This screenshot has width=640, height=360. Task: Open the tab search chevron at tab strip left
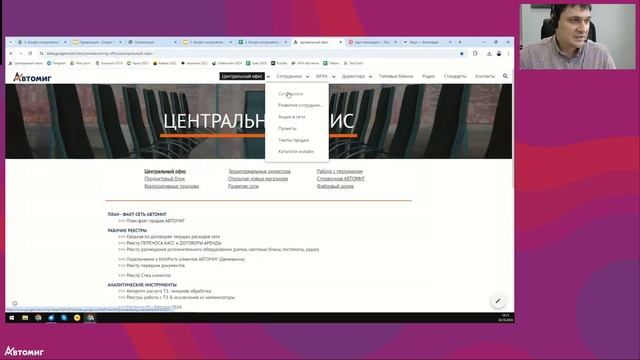pos(10,42)
